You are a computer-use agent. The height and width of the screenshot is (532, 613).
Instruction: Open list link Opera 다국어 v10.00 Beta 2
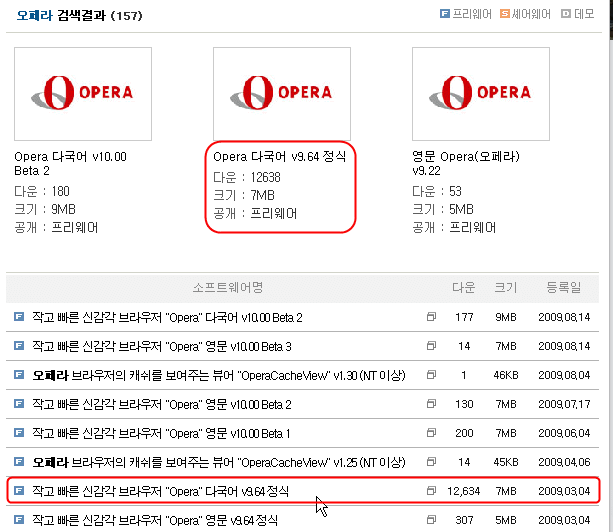[x=167, y=317]
